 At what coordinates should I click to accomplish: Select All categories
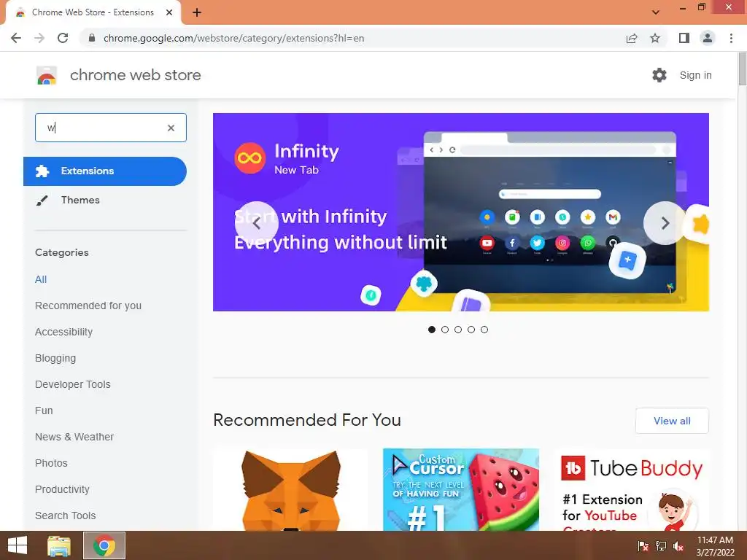click(x=41, y=279)
